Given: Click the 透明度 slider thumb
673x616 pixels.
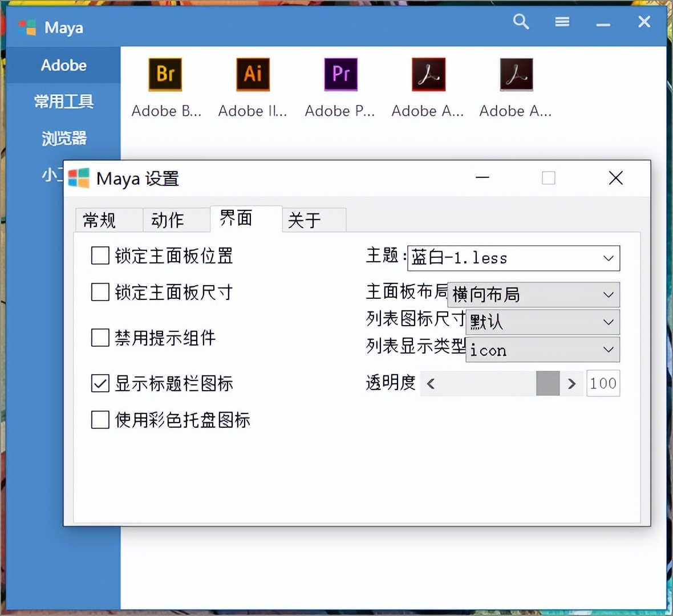Looking at the screenshot, I should click(548, 383).
